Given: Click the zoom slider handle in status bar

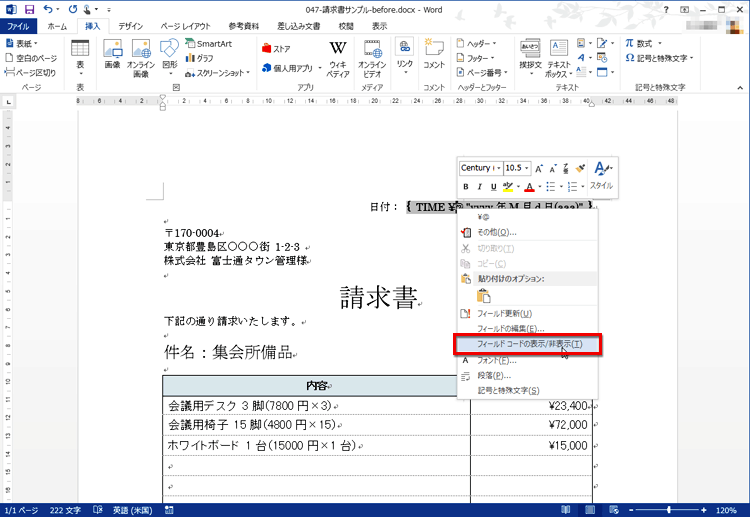Looking at the screenshot, I should (x=668, y=510).
